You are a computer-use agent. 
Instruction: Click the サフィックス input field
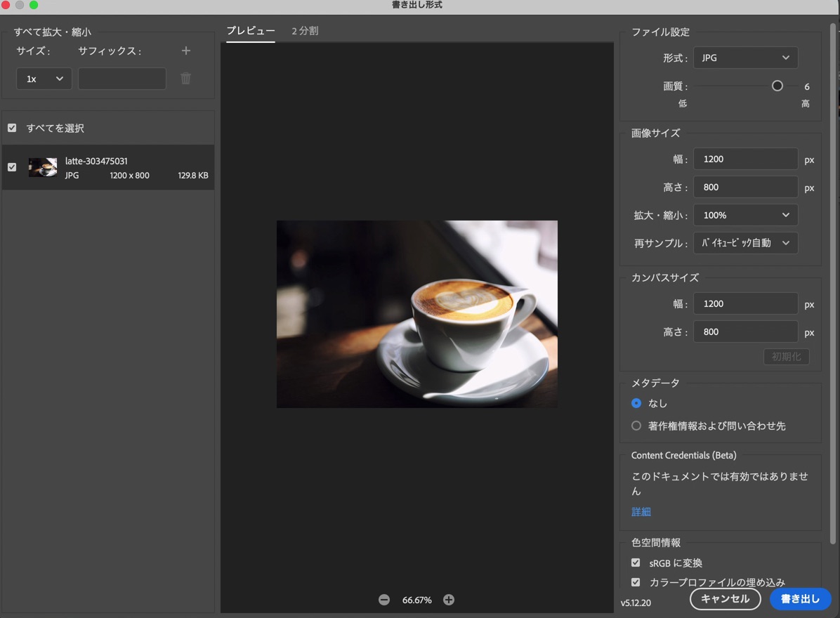[122, 79]
